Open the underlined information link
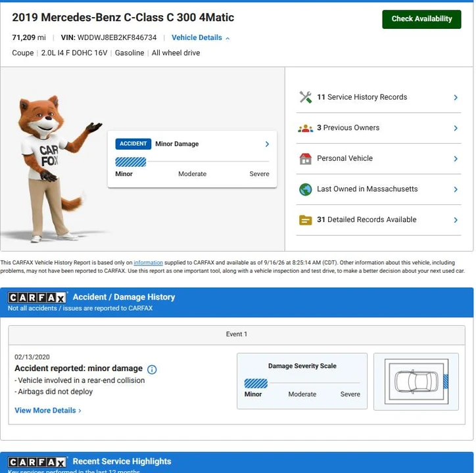This screenshot has width=476, height=473. tap(148, 262)
